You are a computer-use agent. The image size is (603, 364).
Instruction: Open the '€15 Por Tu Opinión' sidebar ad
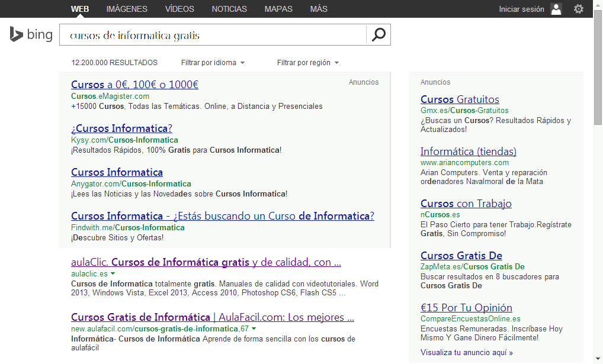[x=467, y=308]
